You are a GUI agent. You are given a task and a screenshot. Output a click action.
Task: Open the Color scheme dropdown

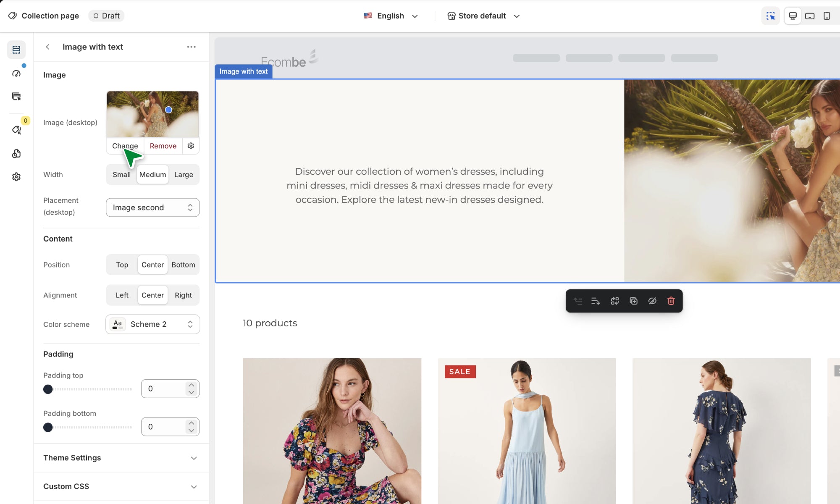(152, 324)
